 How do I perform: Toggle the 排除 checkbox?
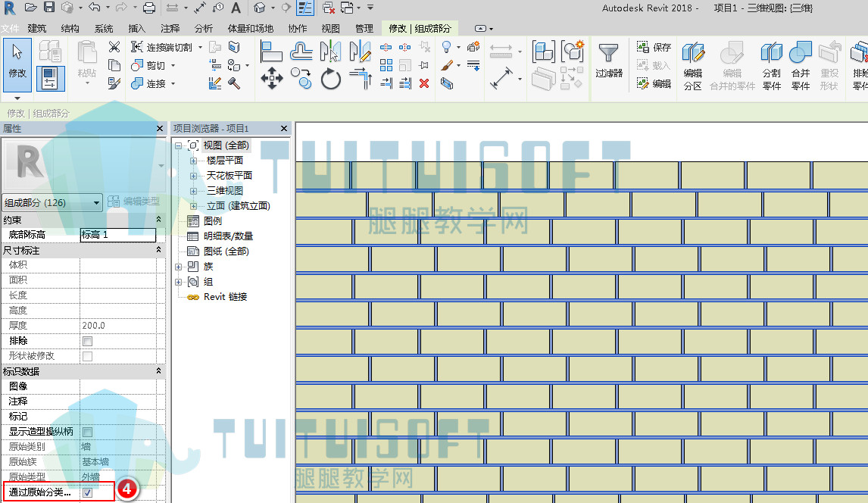87,342
